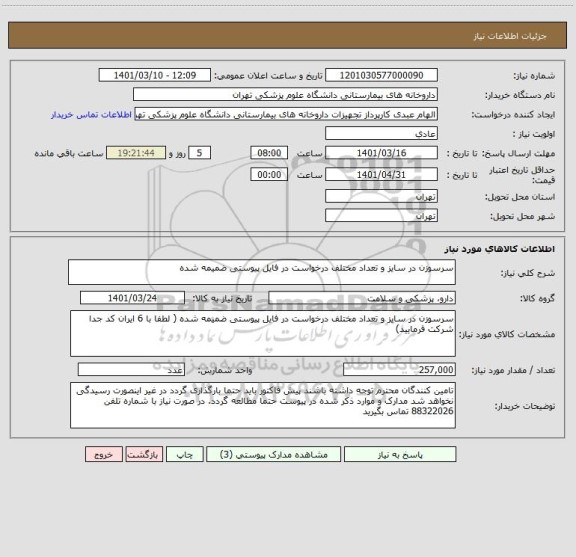The width and height of the screenshot is (576, 557).
Task: Click announcement date field 1401/03/10 - 12:09
Action: (155, 75)
